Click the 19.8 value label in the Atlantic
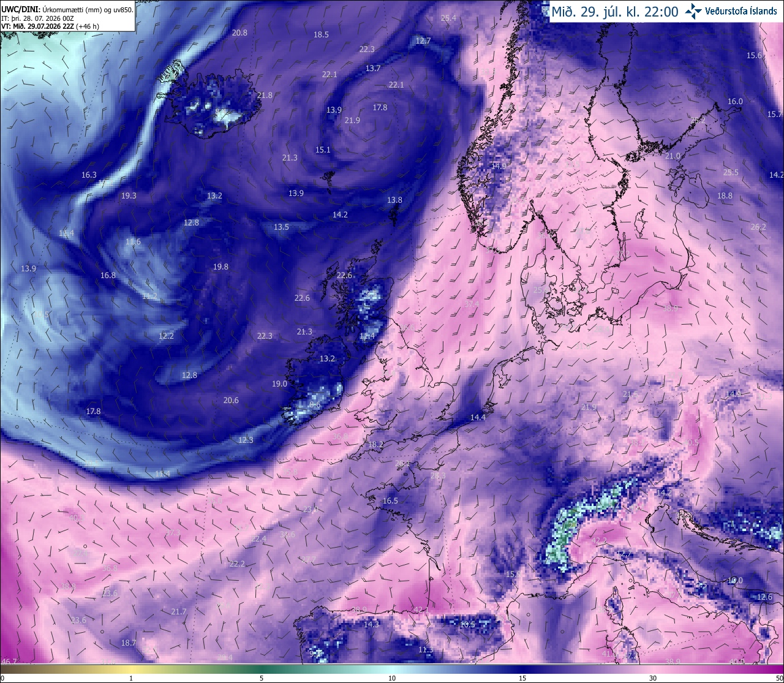This screenshot has width=784, height=683. [221, 266]
